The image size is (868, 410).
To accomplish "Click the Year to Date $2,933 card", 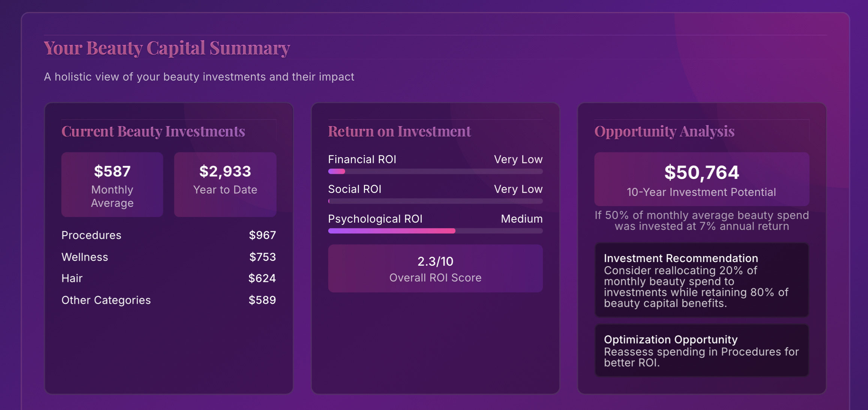I will click(x=225, y=184).
